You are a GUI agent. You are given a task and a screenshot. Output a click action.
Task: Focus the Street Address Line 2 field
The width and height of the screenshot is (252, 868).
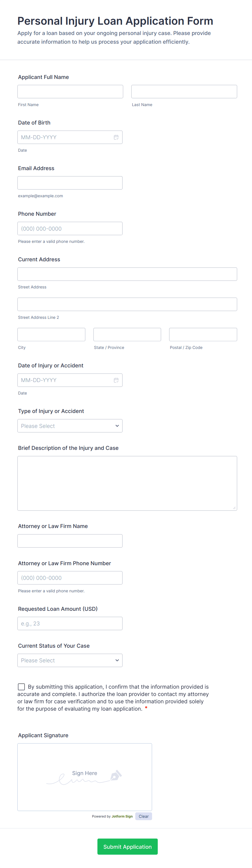point(127,304)
